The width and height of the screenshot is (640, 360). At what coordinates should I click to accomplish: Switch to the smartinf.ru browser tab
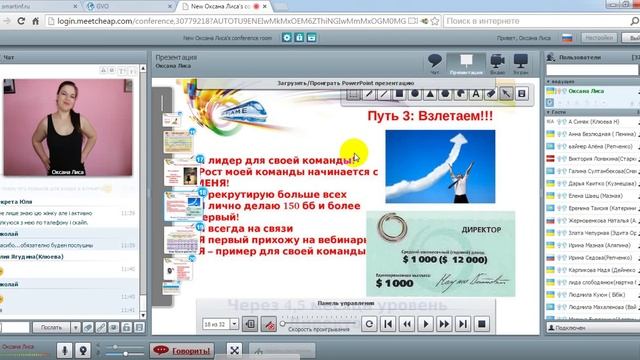click(39, 6)
